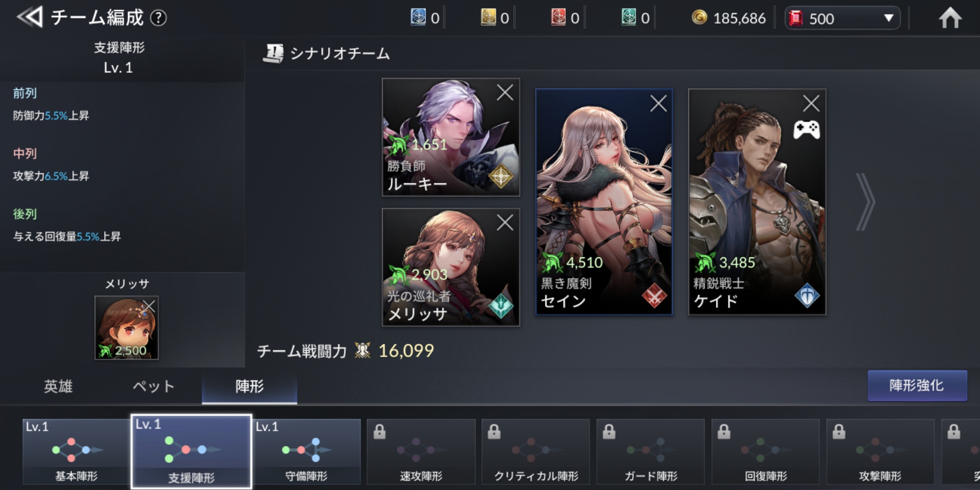The width and height of the screenshot is (980, 490).
Task: Remove セイン from the scenario team
Action: 658,103
